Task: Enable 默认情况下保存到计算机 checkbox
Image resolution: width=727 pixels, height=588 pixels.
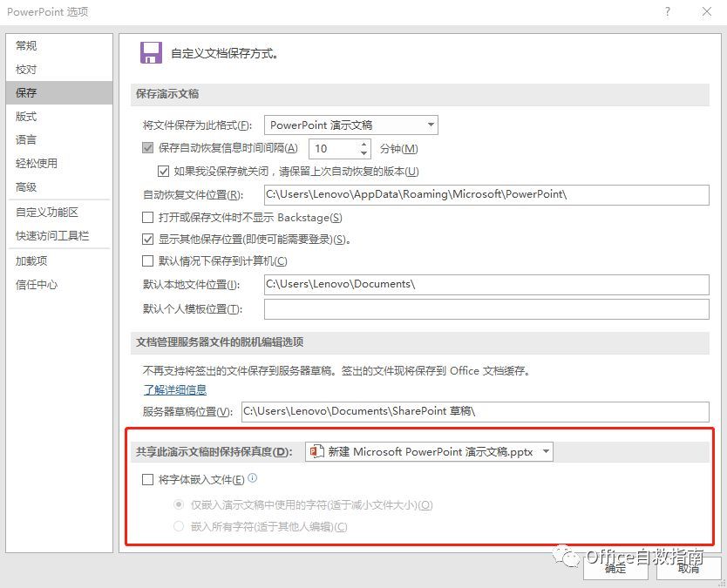Action: (x=147, y=260)
